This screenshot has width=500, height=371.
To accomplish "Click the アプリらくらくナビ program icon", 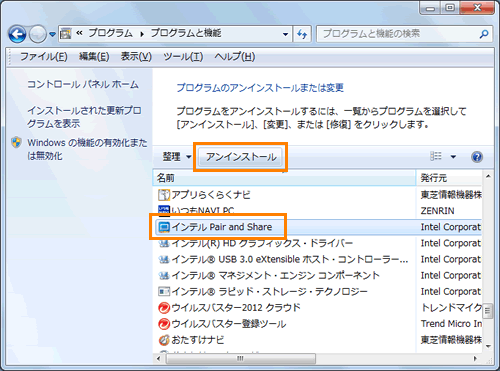I will tap(164, 195).
